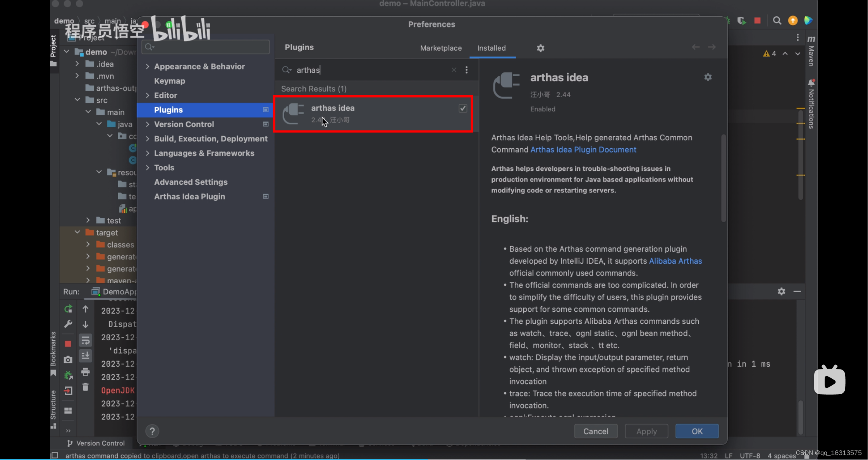The width and height of the screenshot is (868, 460).
Task: Expand the Editor settings section
Action: click(x=147, y=95)
